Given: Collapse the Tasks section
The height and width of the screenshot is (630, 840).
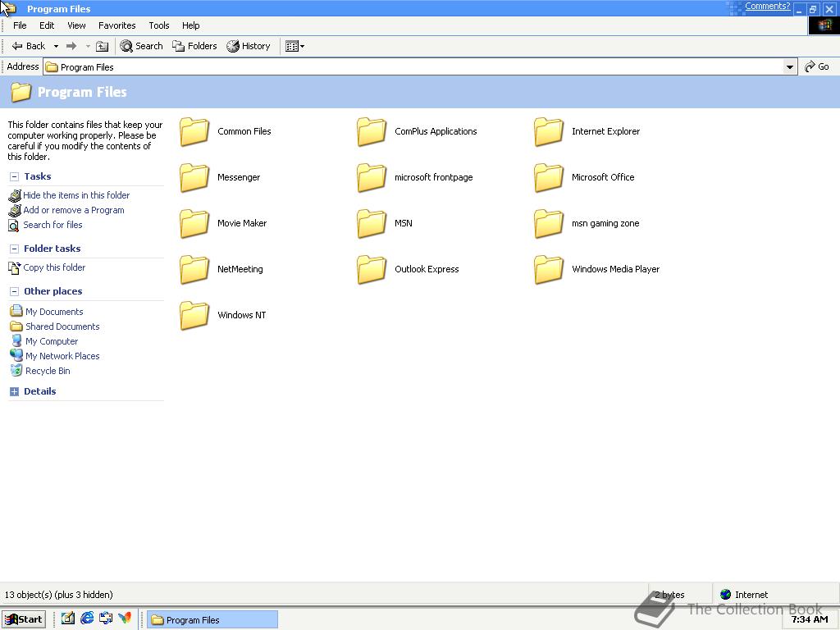Looking at the screenshot, I should pos(15,177).
